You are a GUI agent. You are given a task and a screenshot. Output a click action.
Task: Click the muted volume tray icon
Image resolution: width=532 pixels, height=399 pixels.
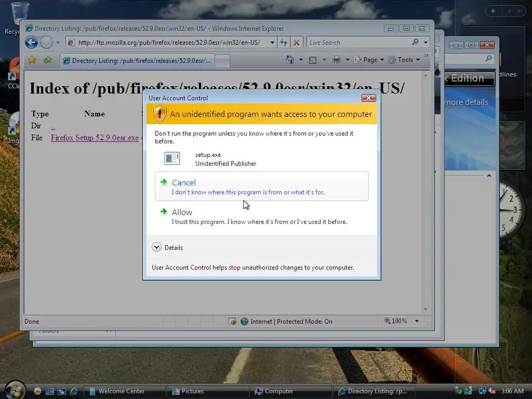coord(493,391)
